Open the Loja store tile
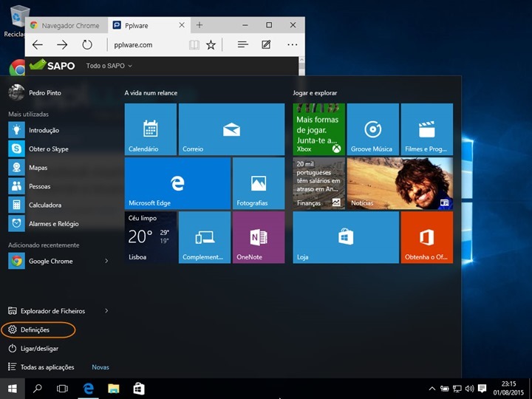This screenshot has height=399, width=532. (x=346, y=237)
